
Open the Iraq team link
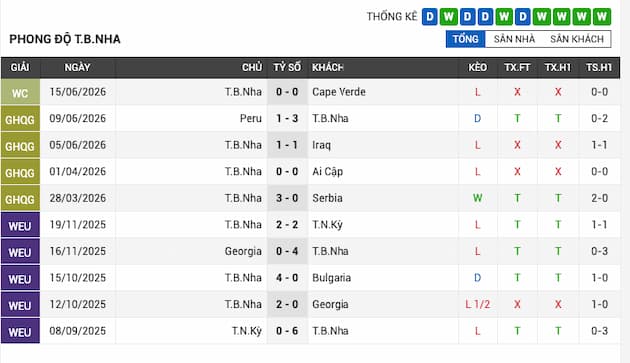(x=321, y=145)
